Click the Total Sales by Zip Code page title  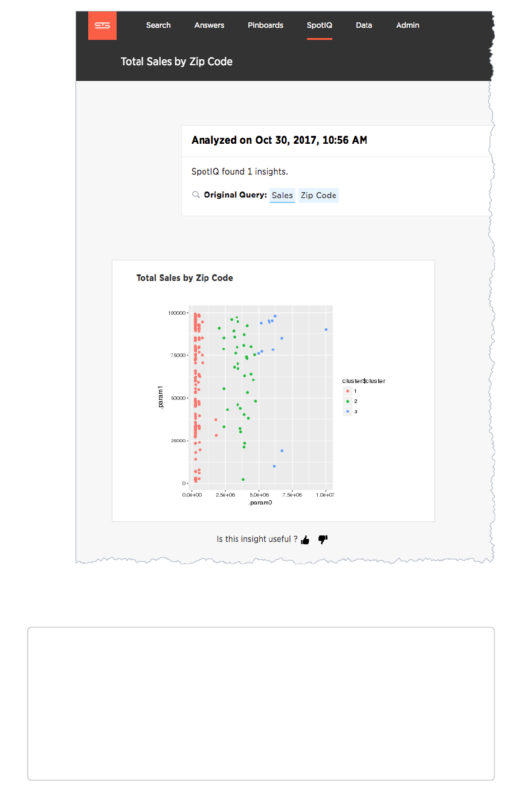point(176,62)
